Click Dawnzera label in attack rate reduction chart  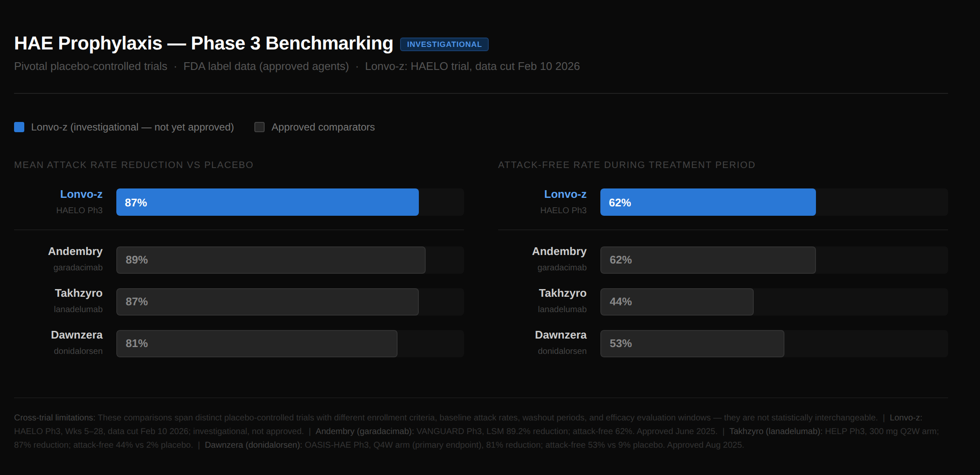pos(77,335)
